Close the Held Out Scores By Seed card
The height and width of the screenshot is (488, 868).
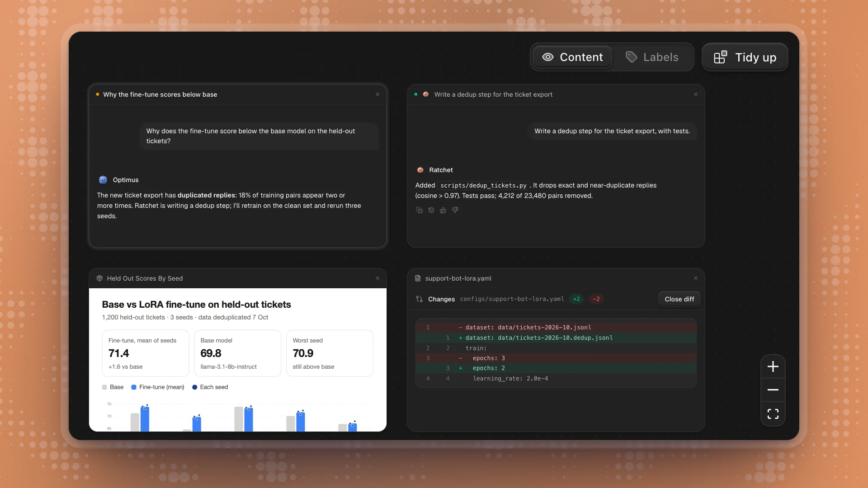[377, 278]
